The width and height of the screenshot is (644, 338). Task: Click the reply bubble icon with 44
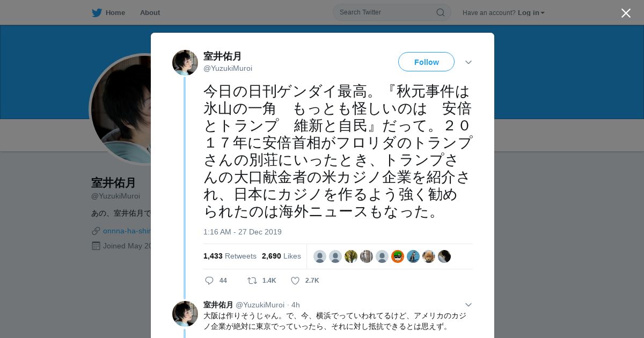209,281
